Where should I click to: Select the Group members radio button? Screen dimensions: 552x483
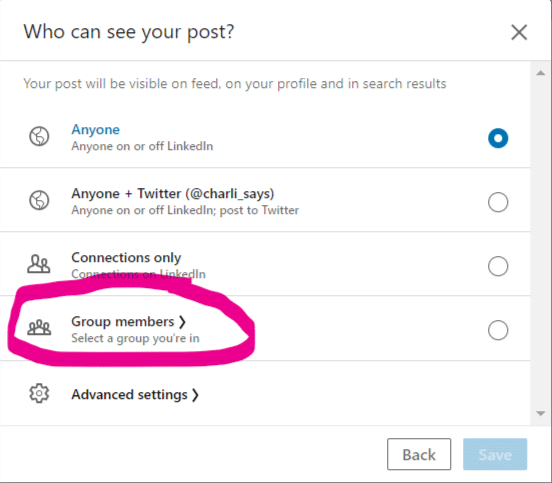click(x=498, y=330)
